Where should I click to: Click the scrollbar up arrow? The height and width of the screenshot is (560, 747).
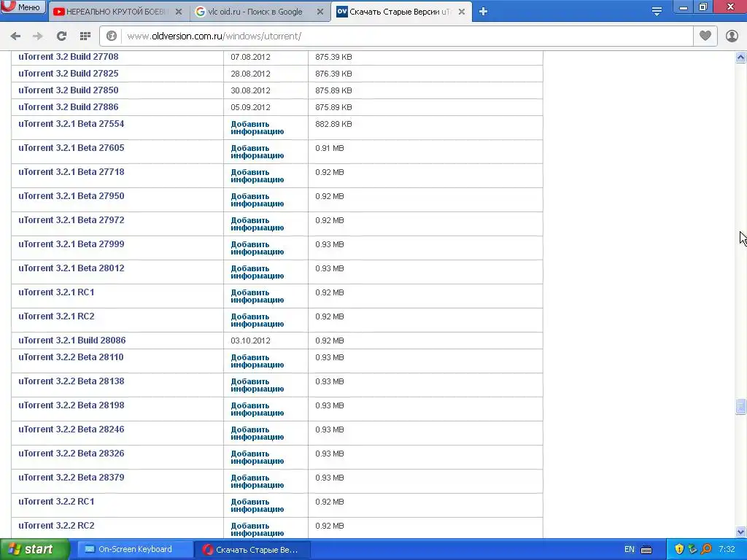click(740, 57)
